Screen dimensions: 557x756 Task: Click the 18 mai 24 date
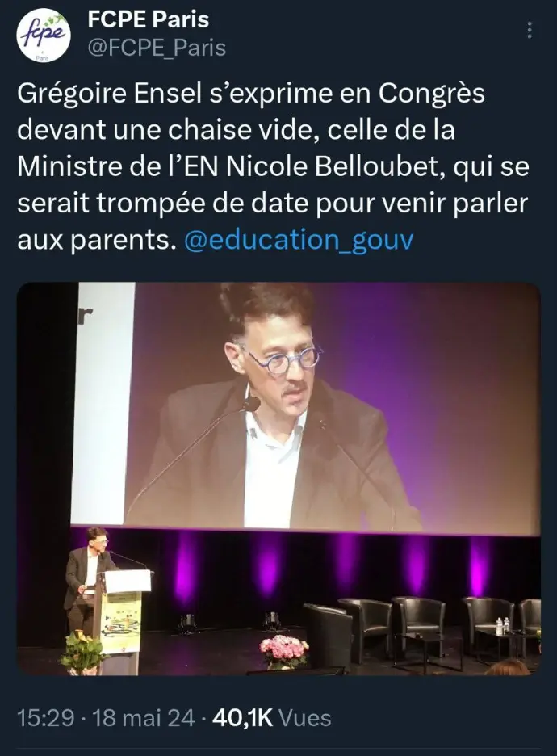click(x=143, y=718)
